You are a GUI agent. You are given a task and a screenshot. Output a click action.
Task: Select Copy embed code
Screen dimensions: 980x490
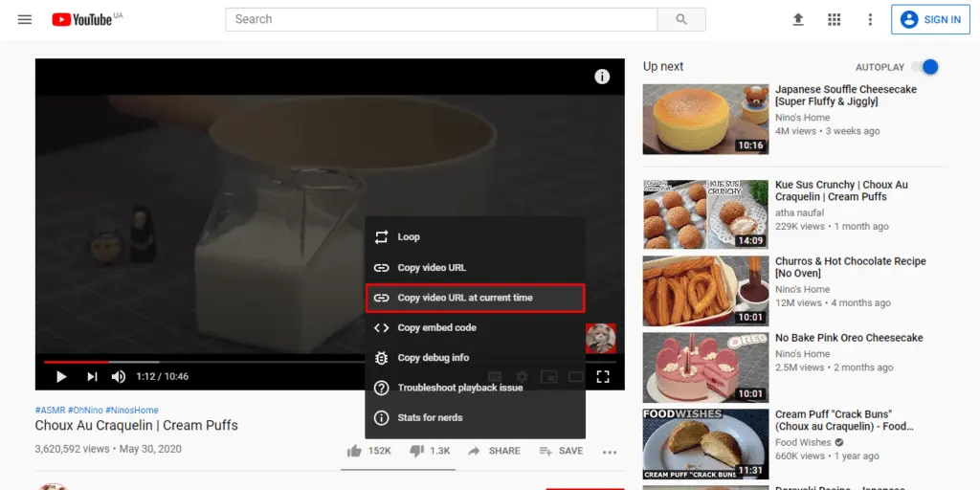pos(475,327)
